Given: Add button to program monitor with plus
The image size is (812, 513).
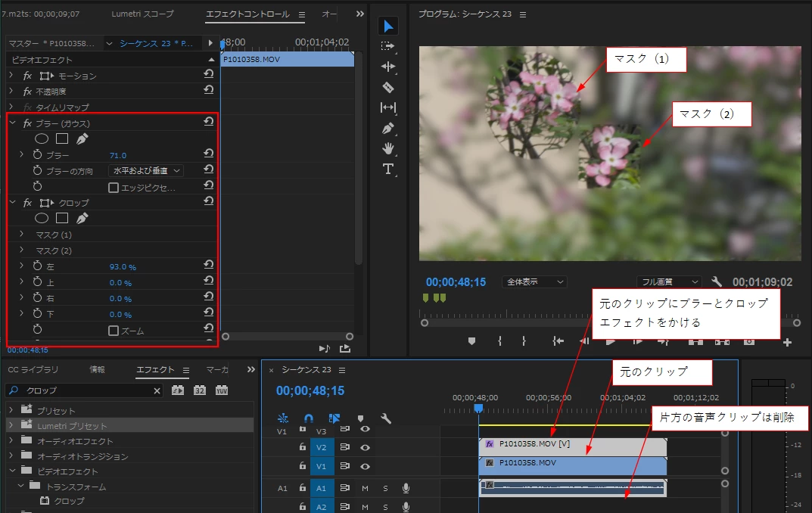Looking at the screenshot, I should point(787,342).
